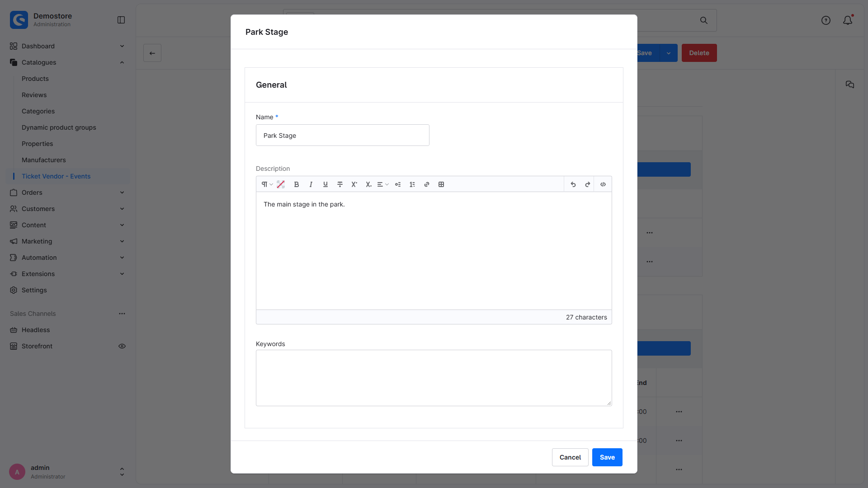Toggle bold formatting in description editor
The width and height of the screenshot is (868, 488).
pyautogui.click(x=297, y=184)
